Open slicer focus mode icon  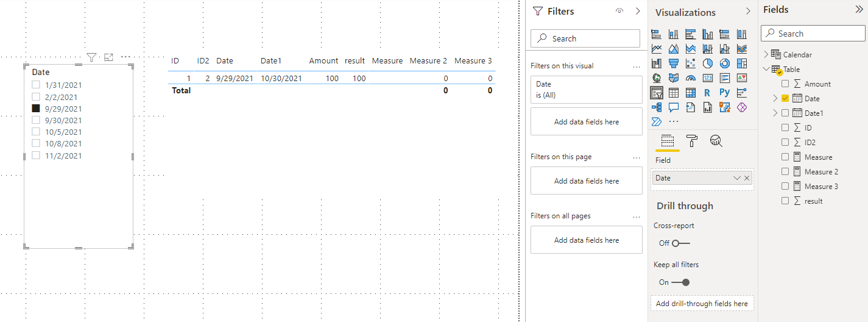coord(109,57)
